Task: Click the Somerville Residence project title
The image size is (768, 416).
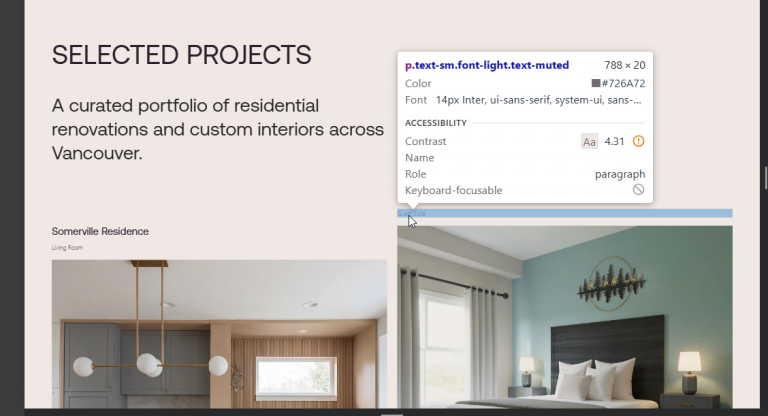Action: [100, 231]
